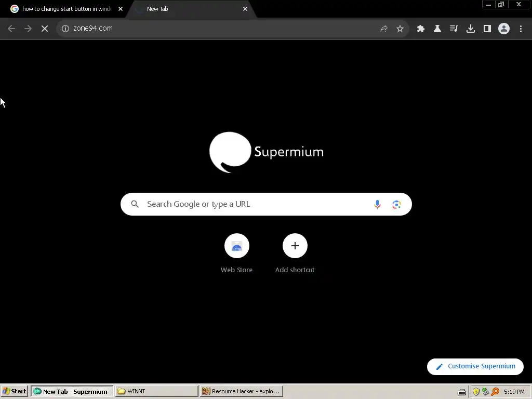This screenshot has width=532, height=399.
Task: Open the Experiments flask icon
Action: [437, 29]
